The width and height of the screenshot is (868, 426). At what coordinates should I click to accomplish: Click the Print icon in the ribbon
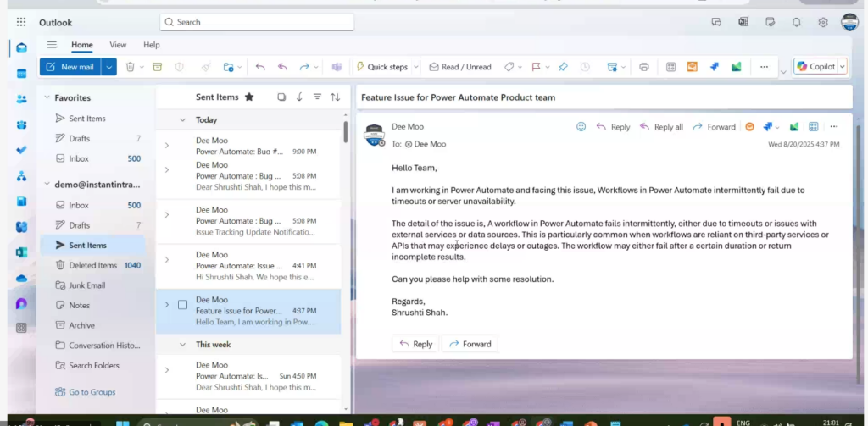[644, 67]
